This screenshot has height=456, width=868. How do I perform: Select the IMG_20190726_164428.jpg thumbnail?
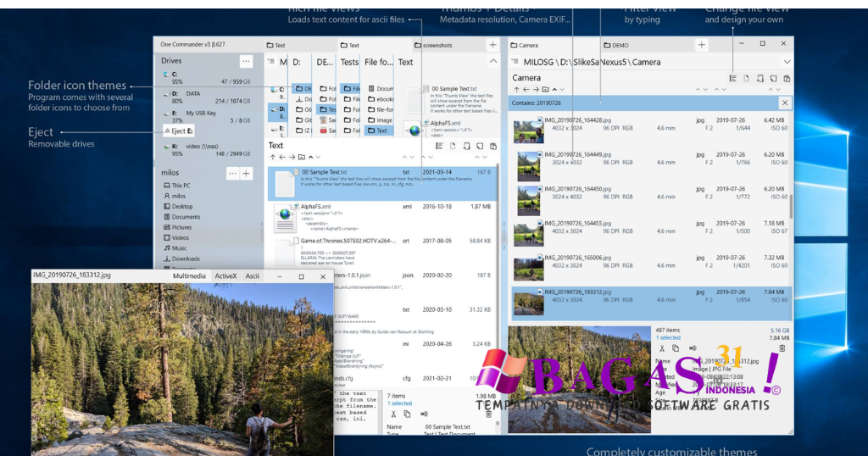[528, 131]
